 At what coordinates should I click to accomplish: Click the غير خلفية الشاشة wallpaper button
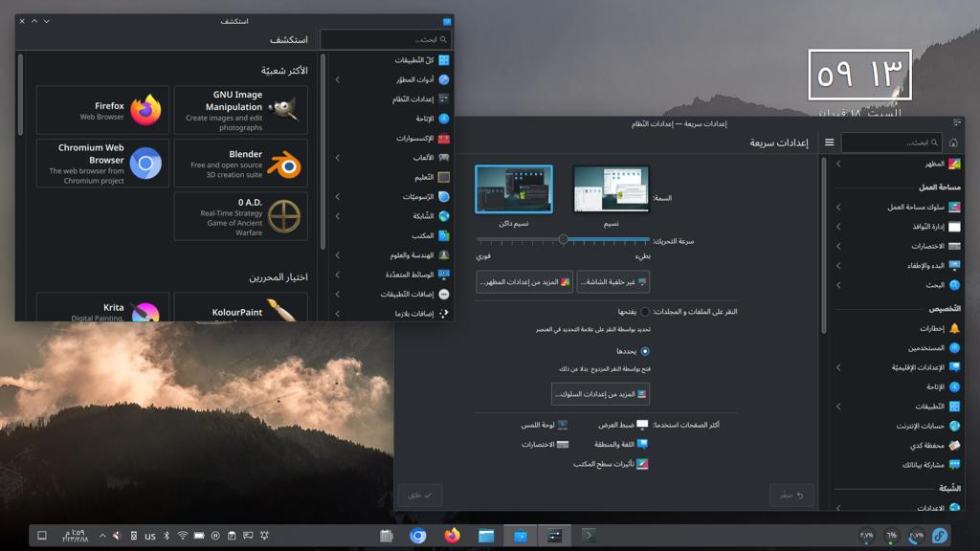tap(613, 282)
